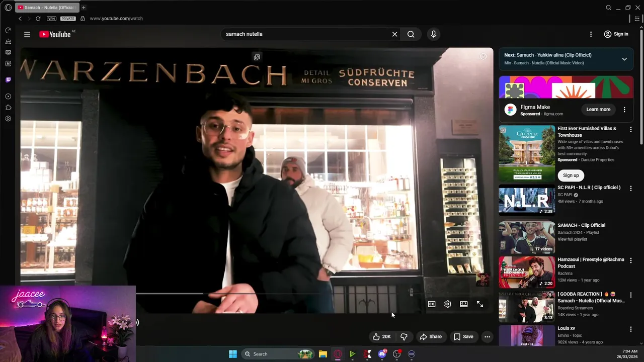Screen dimensions: 644x362
Task: Expand the Next mix playlist chevron
Action: tap(624, 59)
